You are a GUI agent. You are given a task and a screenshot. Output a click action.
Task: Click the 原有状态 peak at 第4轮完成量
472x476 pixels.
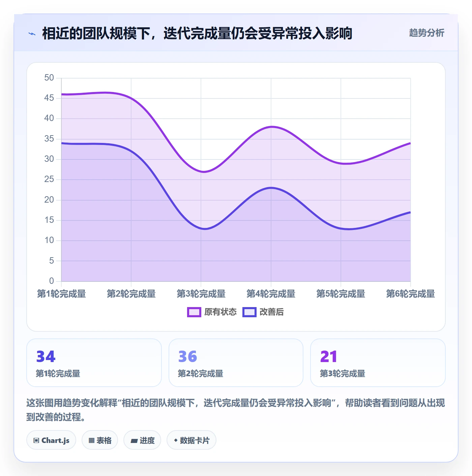[x=271, y=127]
